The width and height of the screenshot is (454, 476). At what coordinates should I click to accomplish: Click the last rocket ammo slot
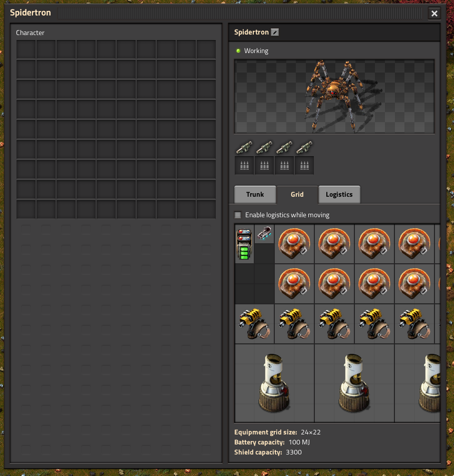pyautogui.click(x=304, y=165)
